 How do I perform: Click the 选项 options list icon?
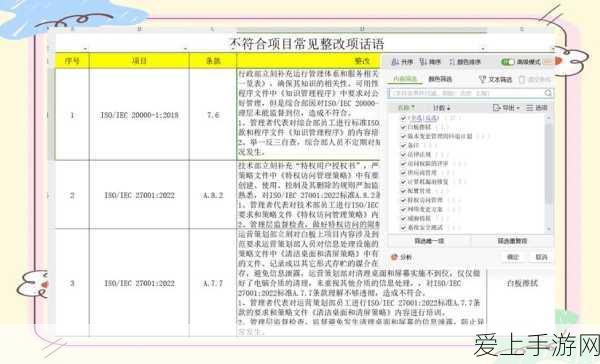530,108
